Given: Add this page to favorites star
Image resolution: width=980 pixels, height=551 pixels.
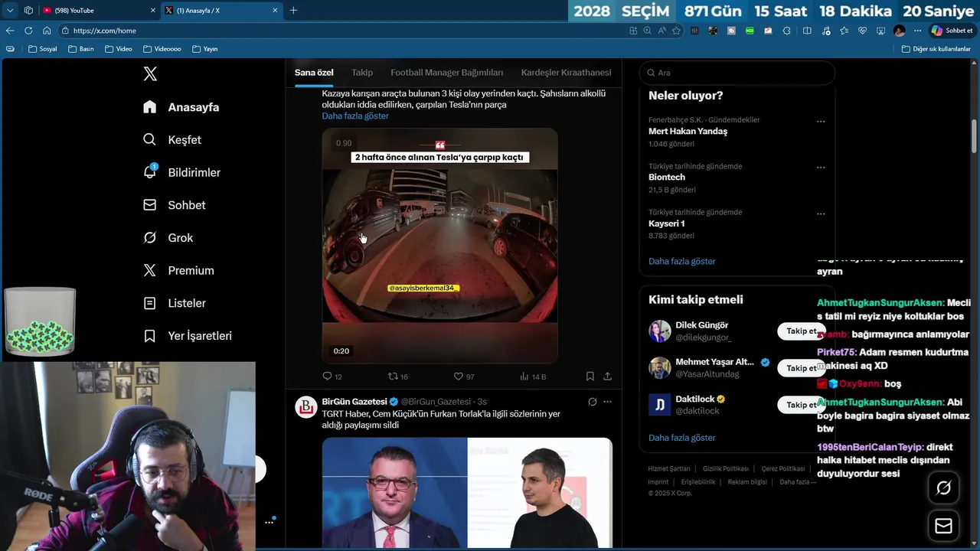Looking at the screenshot, I should 676,31.
